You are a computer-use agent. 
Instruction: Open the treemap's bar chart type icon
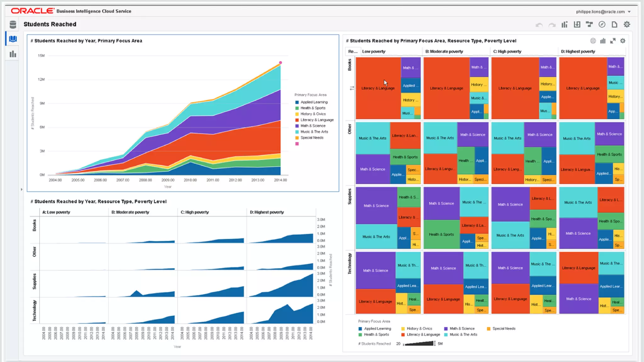[603, 41]
